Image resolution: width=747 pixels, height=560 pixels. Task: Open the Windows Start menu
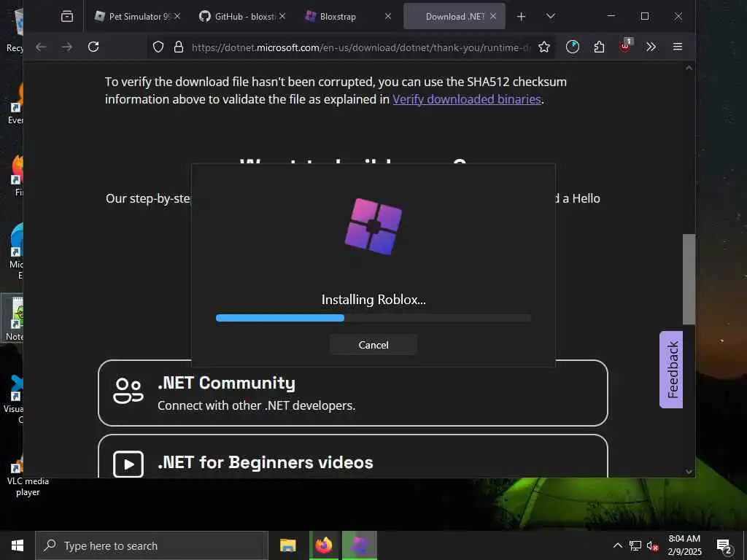[x=18, y=545]
